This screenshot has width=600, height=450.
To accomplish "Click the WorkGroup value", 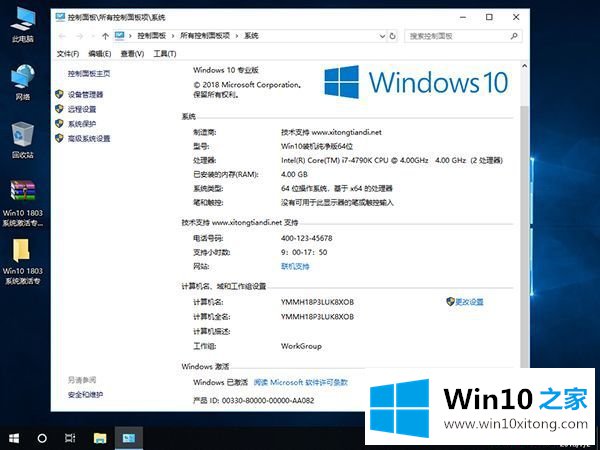I will click(301, 346).
